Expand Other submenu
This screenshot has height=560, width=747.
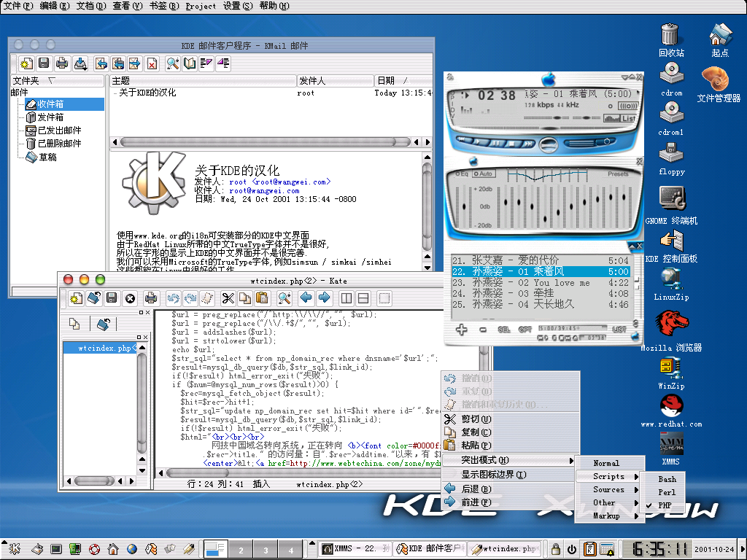pos(610,503)
